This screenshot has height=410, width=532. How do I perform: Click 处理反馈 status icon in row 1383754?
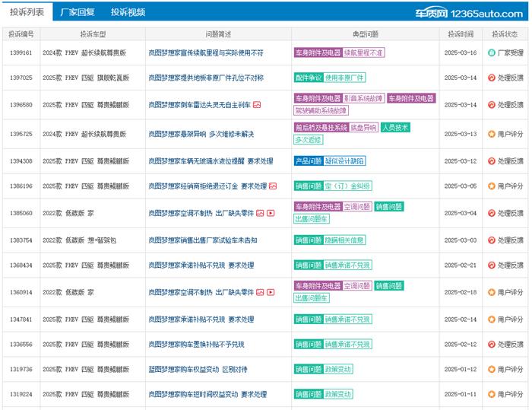click(491, 240)
